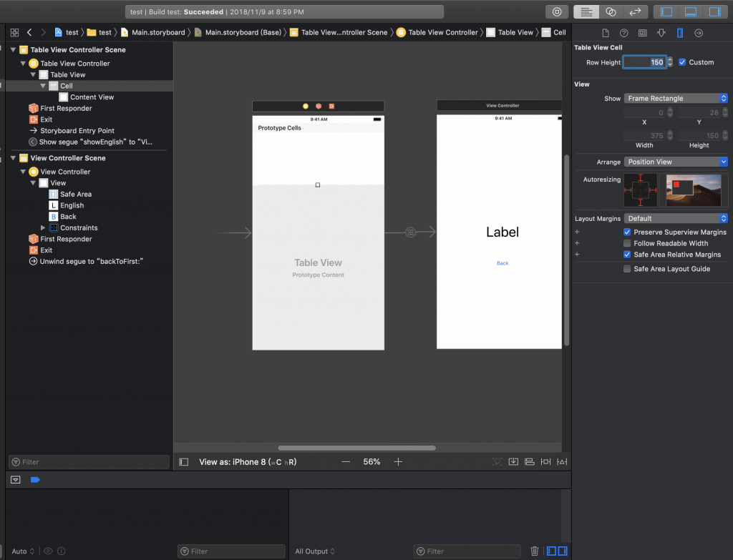The height and width of the screenshot is (560, 733).
Task: Toggle the navigator panel
Action: coord(666,11)
